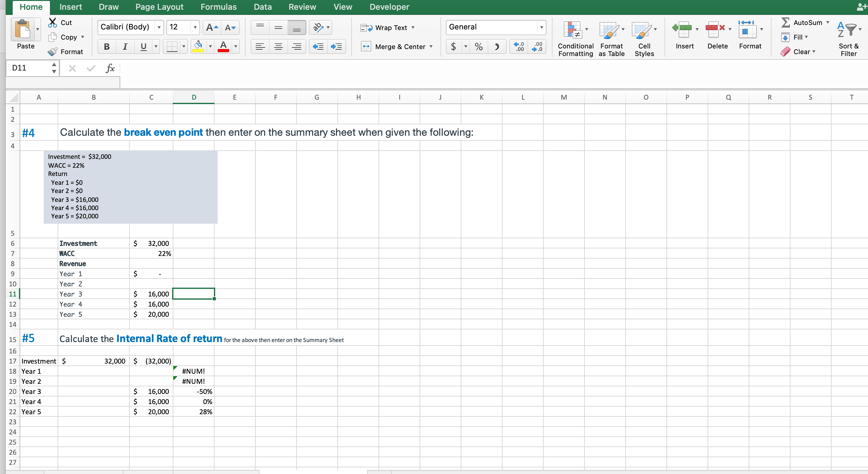Apply percent style format
Screen dimensions: 868x474
(478, 47)
